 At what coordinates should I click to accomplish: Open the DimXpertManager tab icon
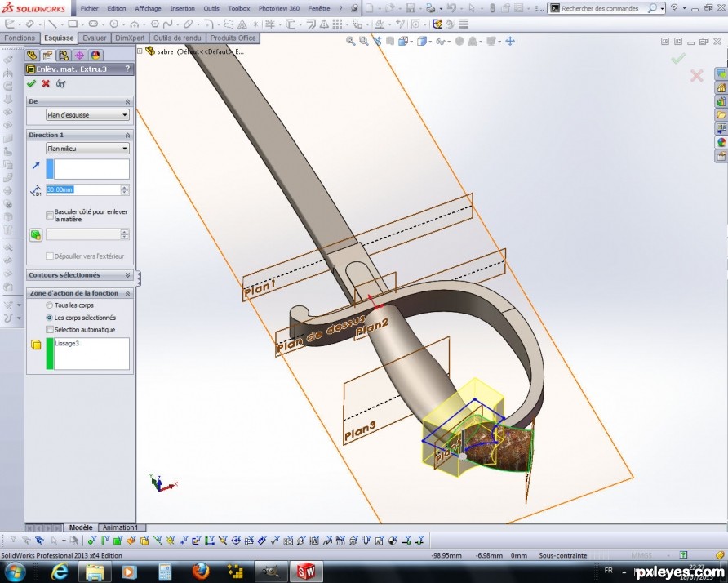pyautogui.click(x=79, y=56)
